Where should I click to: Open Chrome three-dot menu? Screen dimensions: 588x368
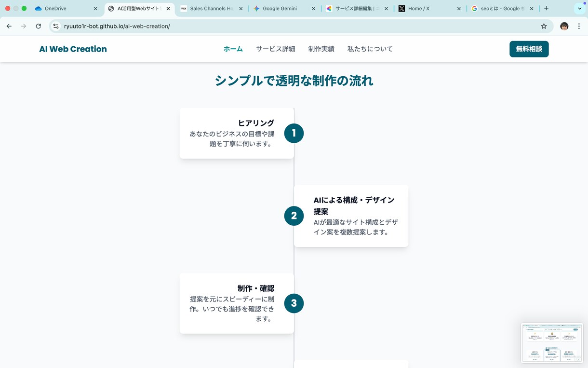(x=579, y=26)
